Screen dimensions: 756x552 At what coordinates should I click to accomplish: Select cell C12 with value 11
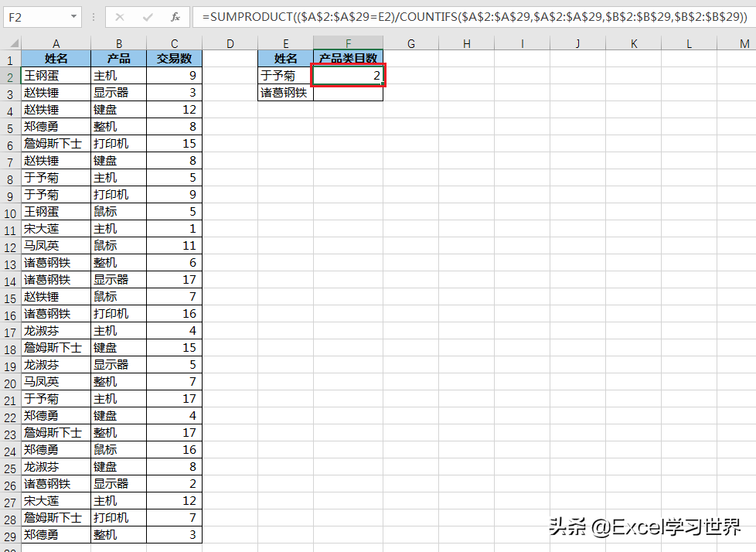pyautogui.click(x=174, y=245)
